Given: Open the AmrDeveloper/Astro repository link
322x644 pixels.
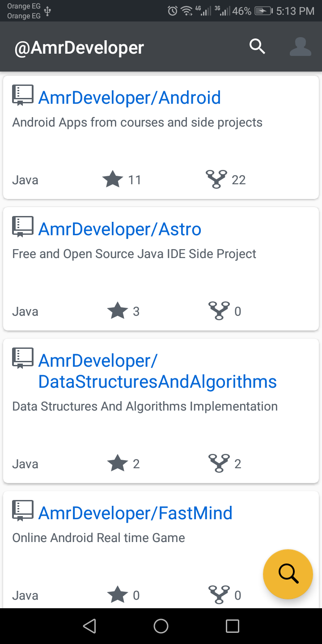Looking at the screenshot, I should click(120, 229).
